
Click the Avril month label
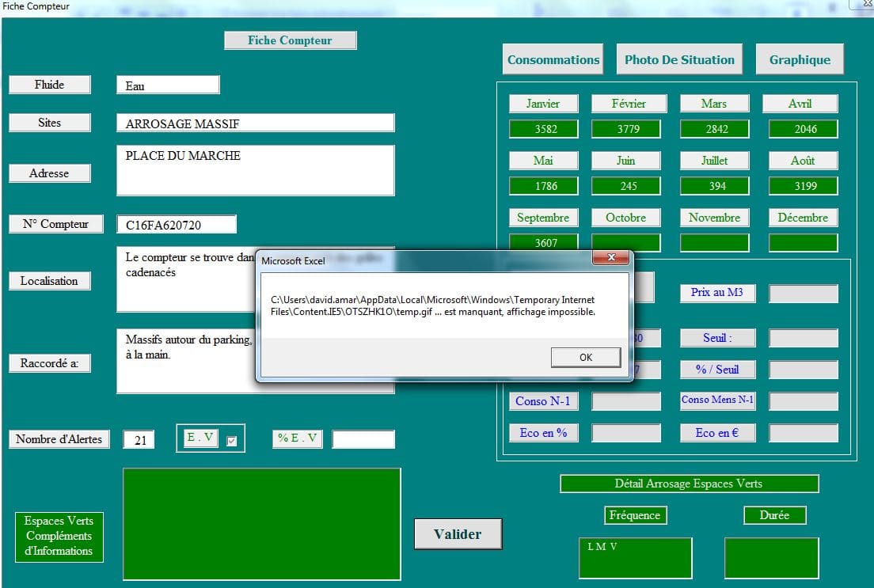(800, 104)
